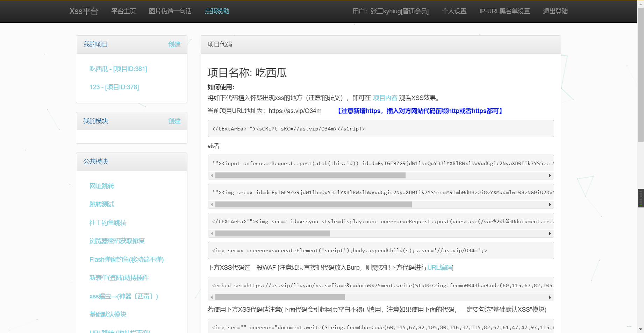Click right scroll arrow of input onfocus code box
The width and height of the screenshot is (644, 333).
tap(550, 176)
